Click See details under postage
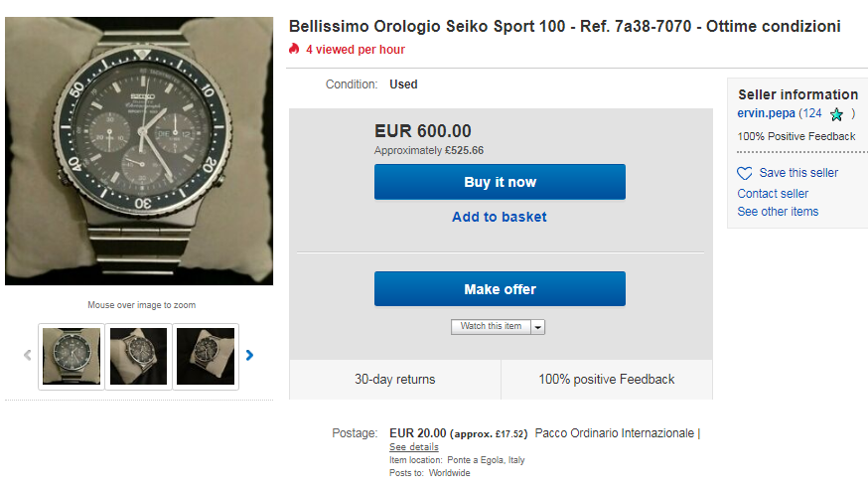The image size is (868, 493). pos(413,447)
